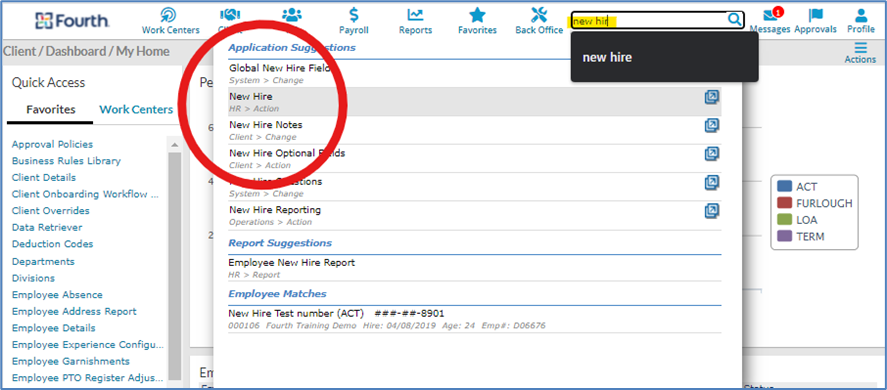887x390 pixels.
Task: Open New Hire Optional Fields in new window
Action: (x=712, y=154)
